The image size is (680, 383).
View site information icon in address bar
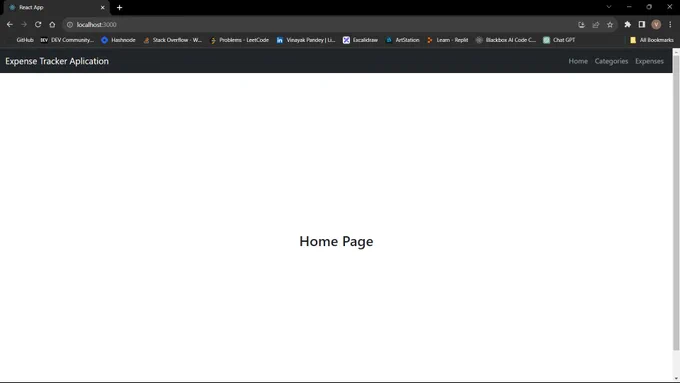(70, 25)
